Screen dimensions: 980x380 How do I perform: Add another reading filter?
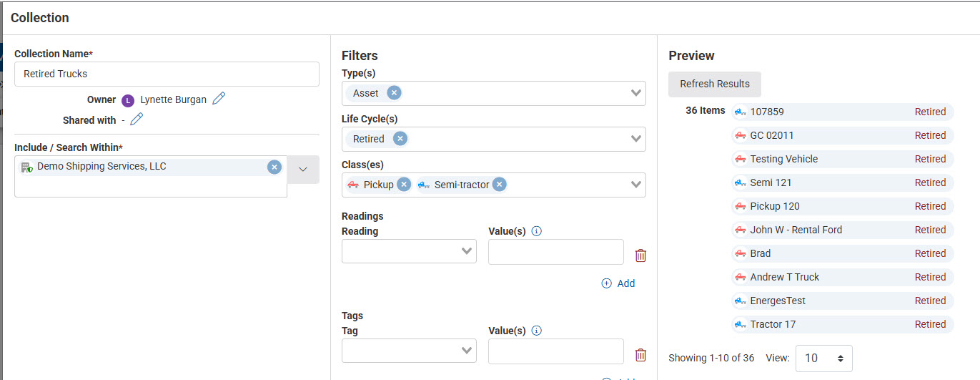pyautogui.click(x=618, y=283)
